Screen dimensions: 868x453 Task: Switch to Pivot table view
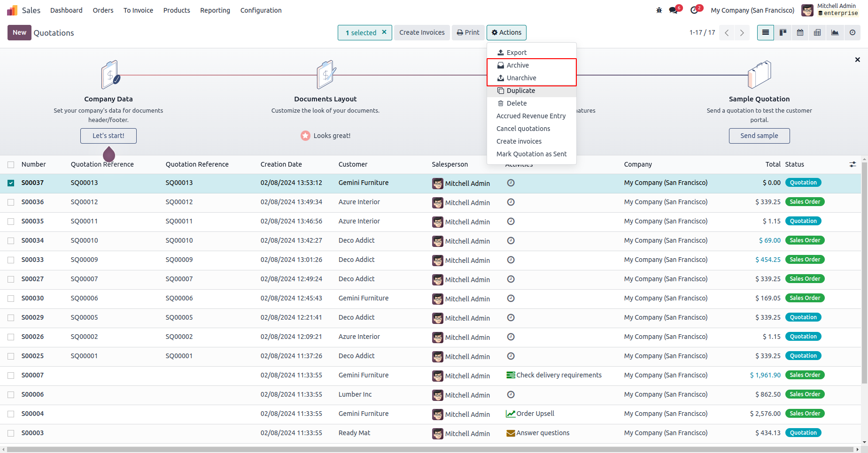[x=818, y=32]
